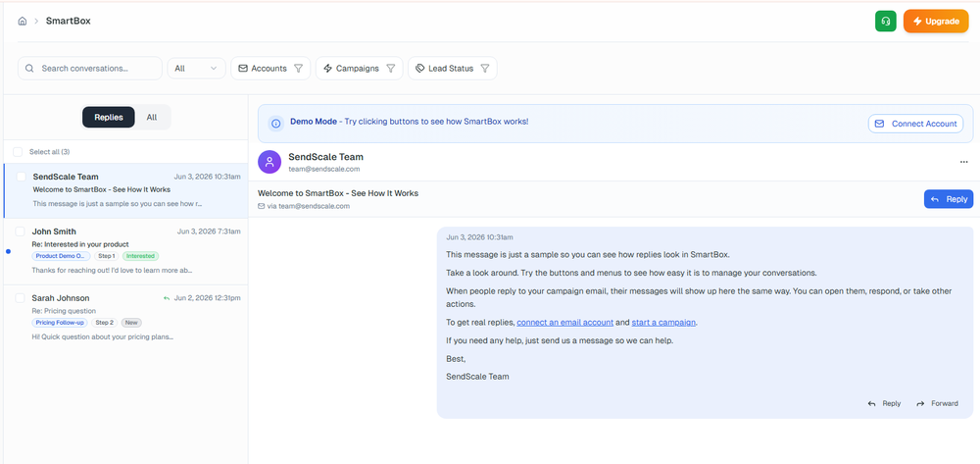Check the Select all (3) checkbox

[18, 152]
